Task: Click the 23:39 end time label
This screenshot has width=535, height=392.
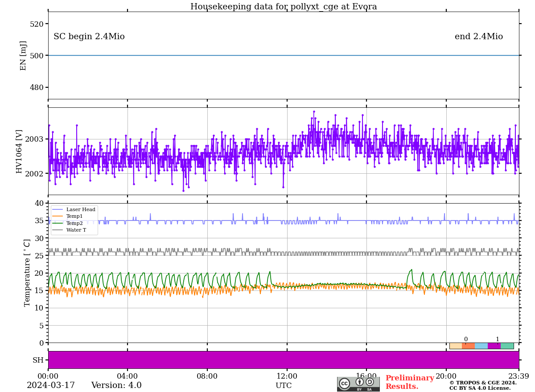Action: click(519, 376)
